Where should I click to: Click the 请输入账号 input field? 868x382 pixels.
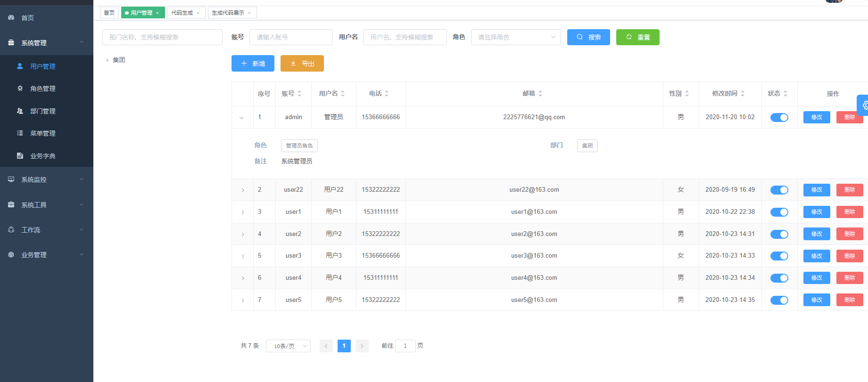coord(291,37)
